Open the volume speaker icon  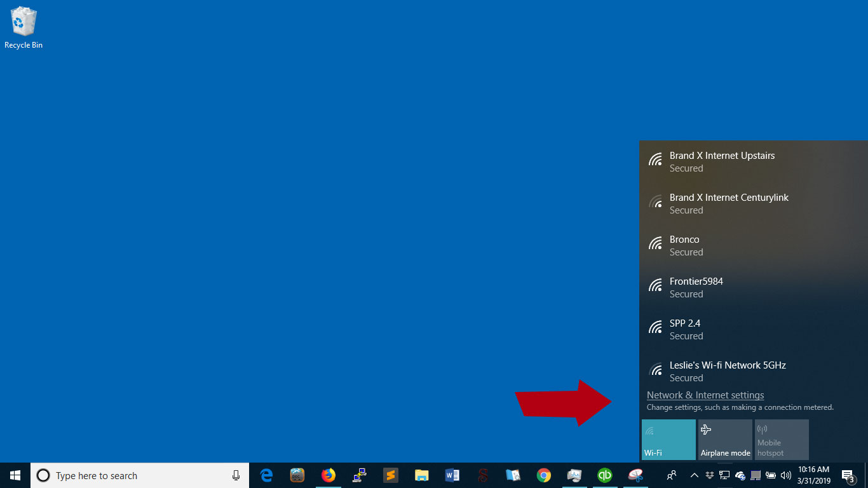[786, 475]
